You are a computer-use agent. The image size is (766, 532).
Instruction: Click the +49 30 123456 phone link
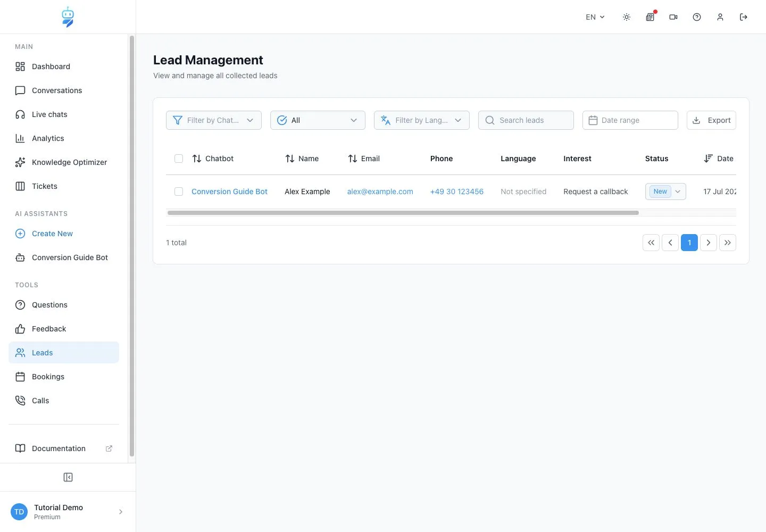(x=457, y=192)
